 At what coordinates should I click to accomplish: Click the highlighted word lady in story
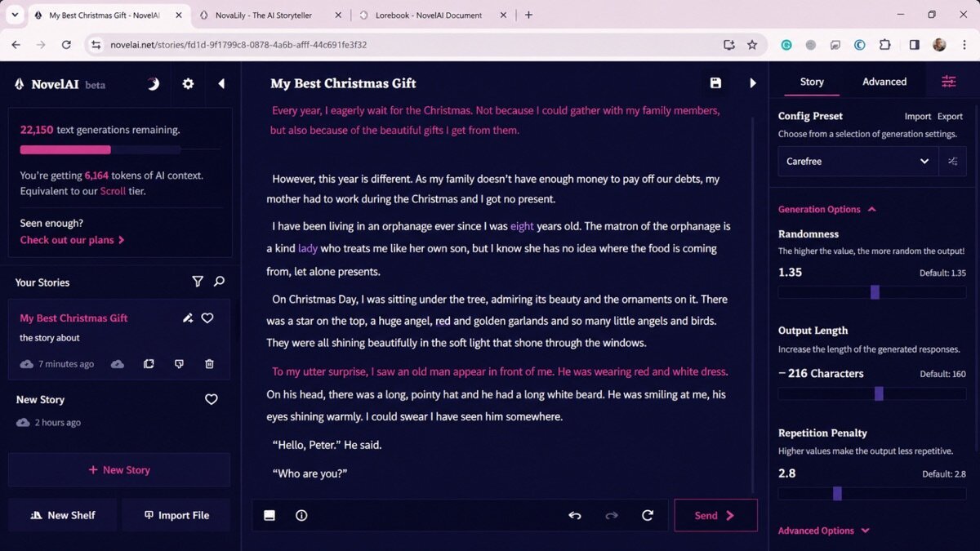tap(308, 248)
